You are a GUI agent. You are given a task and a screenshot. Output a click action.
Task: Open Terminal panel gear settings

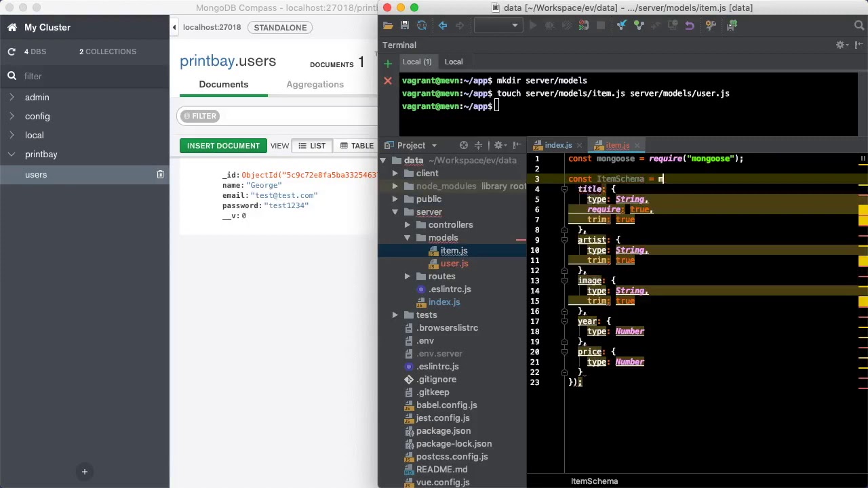point(842,45)
